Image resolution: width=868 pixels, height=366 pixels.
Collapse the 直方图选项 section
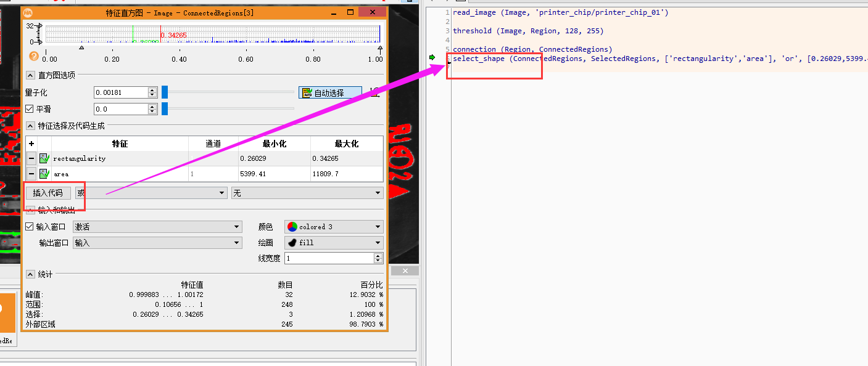[x=30, y=75]
